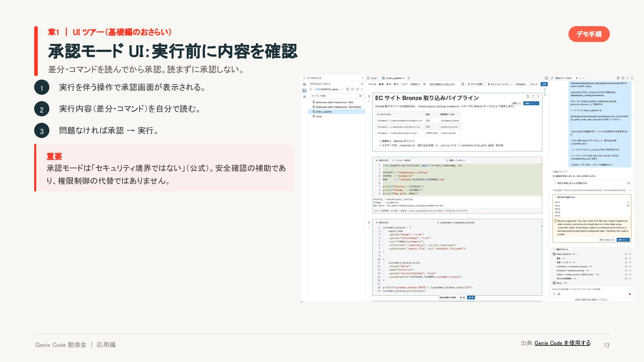Start a new chat with compose icon
This screenshot has width=644, height=362.
point(618,78)
